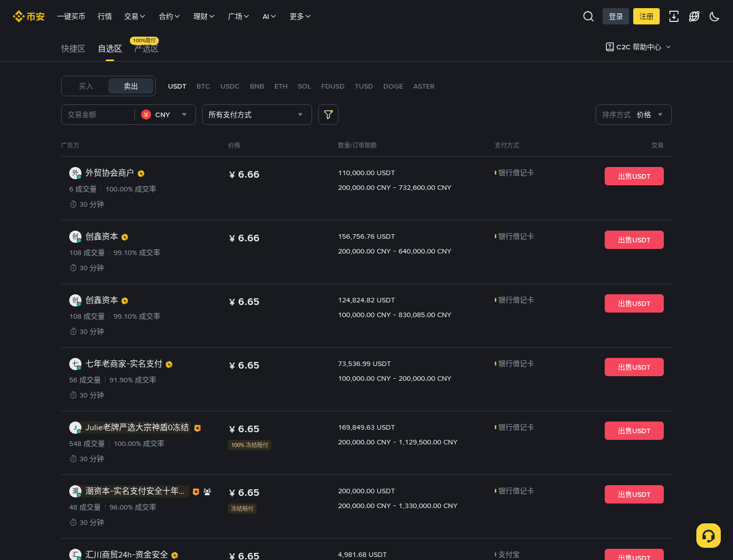Click the avatar of Julie老牌严选大宗神盾0冻结
733x560 pixels.
pos(75,428)
